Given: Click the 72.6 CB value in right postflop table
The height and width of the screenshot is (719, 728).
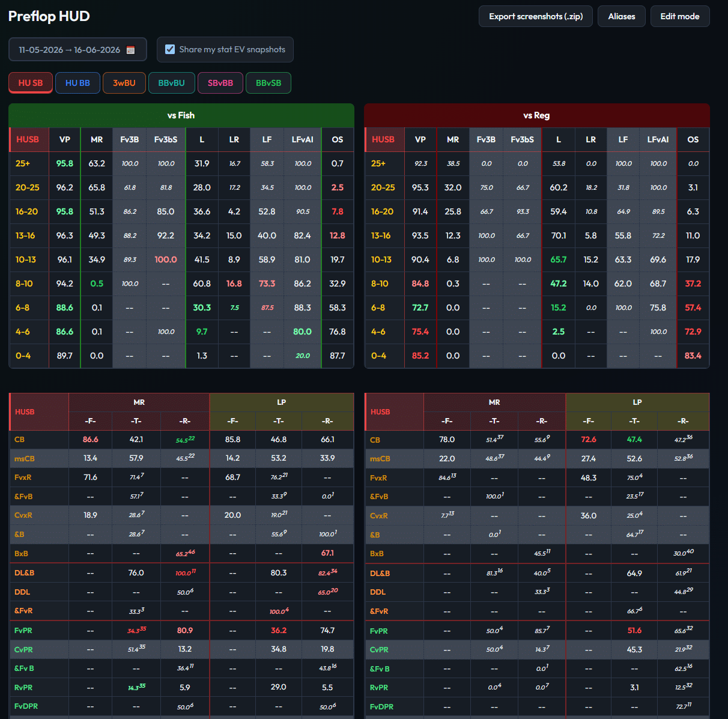Looking at the screenshot, I should (x=589, y=440).
